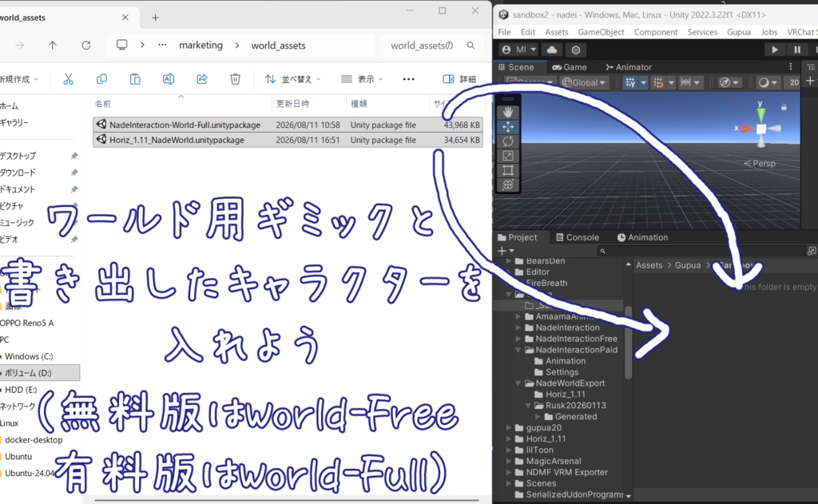This screenshot has width=818, height=504.
Task: Select the Scale tool in Scene toolbar
Action: [x=507, y=156]
